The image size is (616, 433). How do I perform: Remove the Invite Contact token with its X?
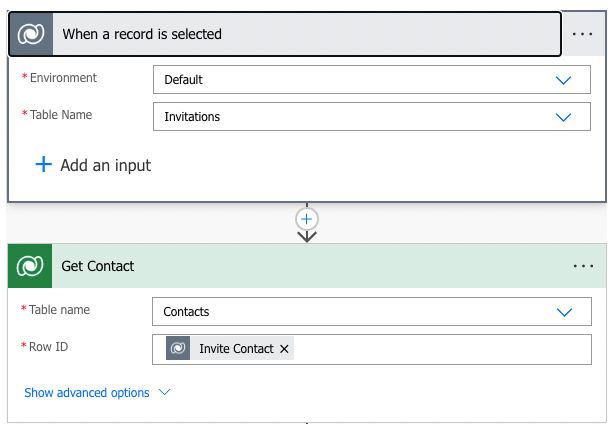click(285, 348)
